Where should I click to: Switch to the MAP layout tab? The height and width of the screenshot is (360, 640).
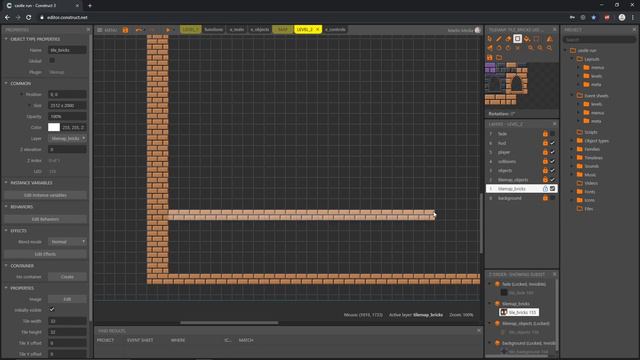point(282,30)
